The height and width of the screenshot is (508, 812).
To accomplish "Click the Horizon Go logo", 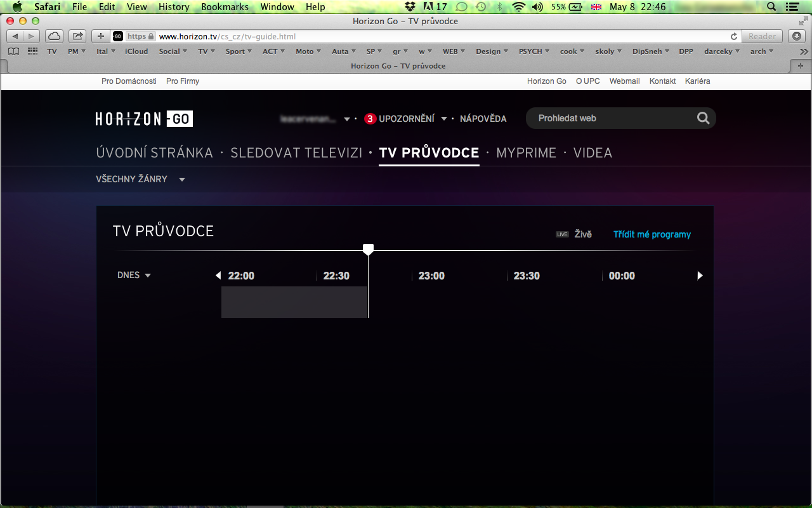I will [x=144, y=119].
